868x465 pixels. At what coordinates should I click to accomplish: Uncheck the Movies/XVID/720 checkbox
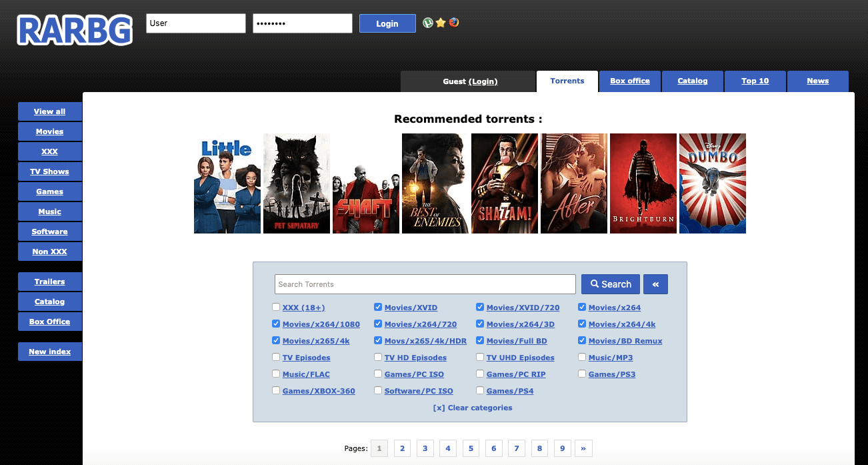pos(480,308)
